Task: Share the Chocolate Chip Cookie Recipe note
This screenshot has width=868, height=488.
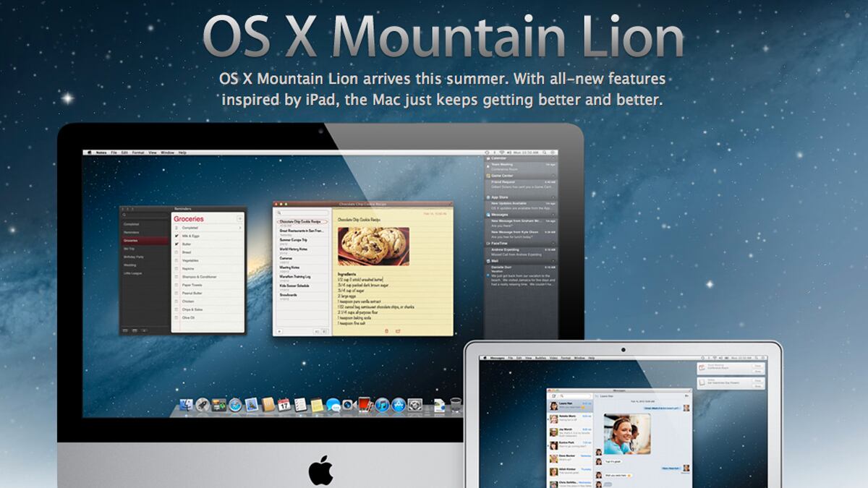Action: point(398,330)
